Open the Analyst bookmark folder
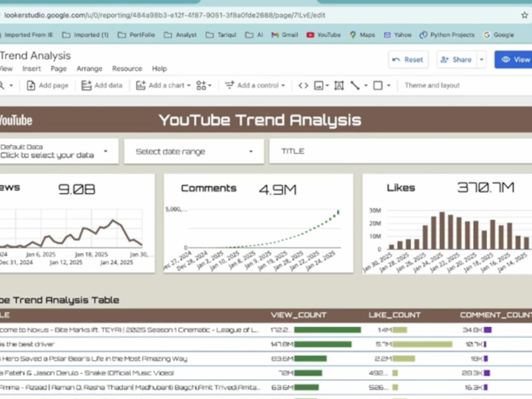This screenshot has height=399, width=532. pos(180,35)
